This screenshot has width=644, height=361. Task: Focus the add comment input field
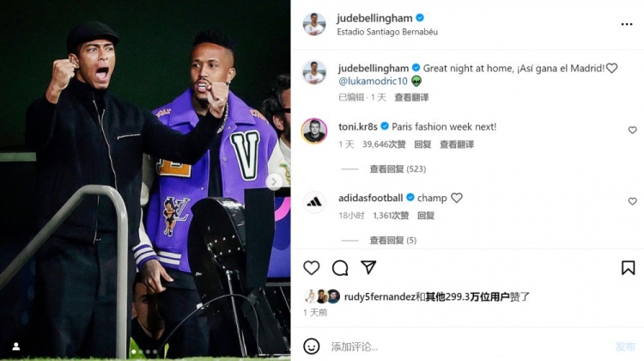[468, 346]
